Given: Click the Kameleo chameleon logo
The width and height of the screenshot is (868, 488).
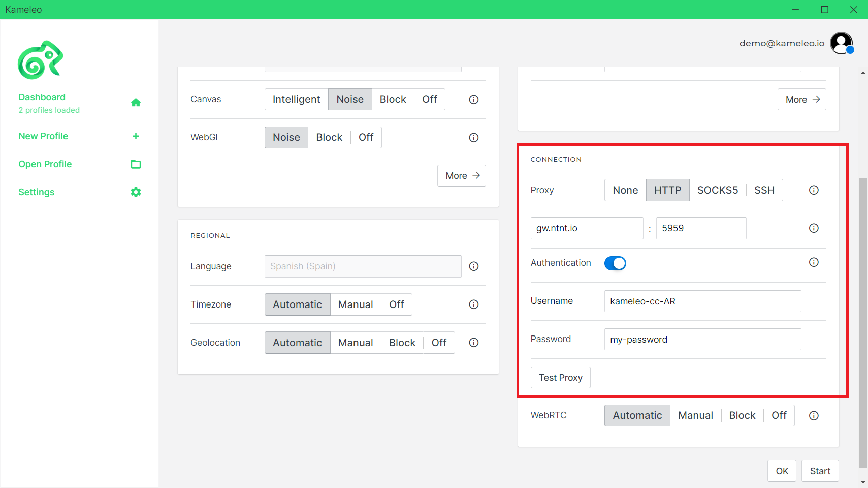Looking at the screenshot, I should [x=41, y=59].
